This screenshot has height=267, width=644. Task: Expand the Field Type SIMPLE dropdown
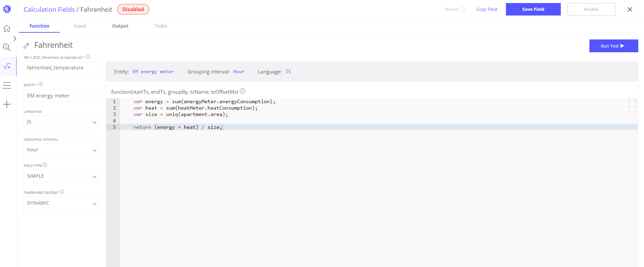click(61, 176)
